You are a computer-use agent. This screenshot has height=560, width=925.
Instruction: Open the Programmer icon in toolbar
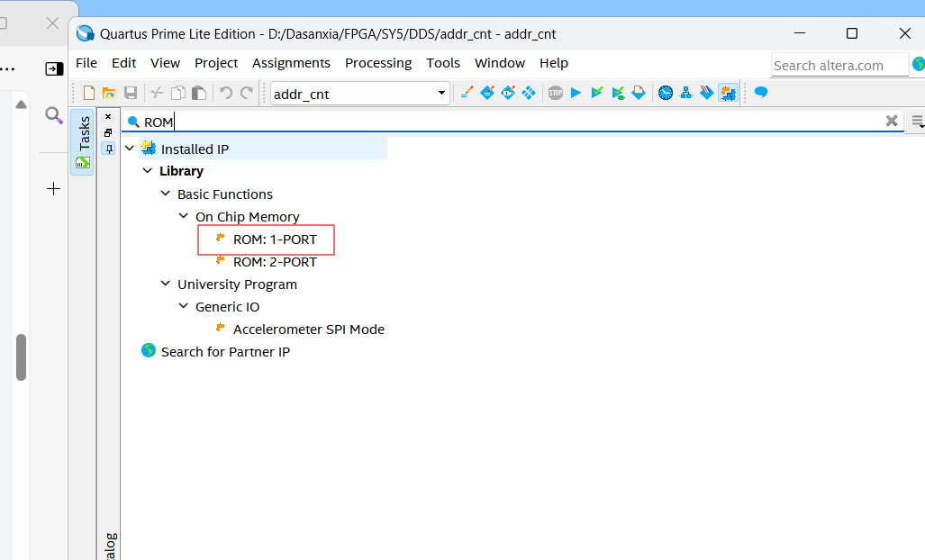pyautogui.click(x=707, y=93)
